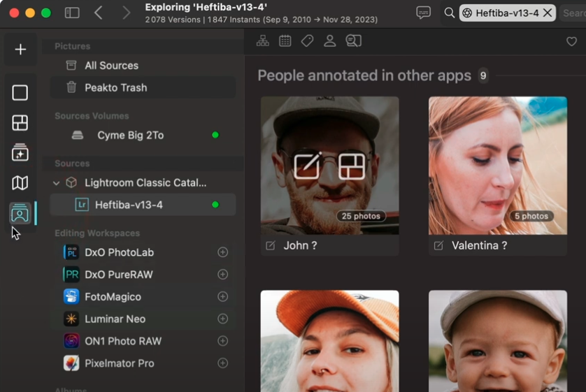Open the baby in cap thumbnail

[498, 341]
